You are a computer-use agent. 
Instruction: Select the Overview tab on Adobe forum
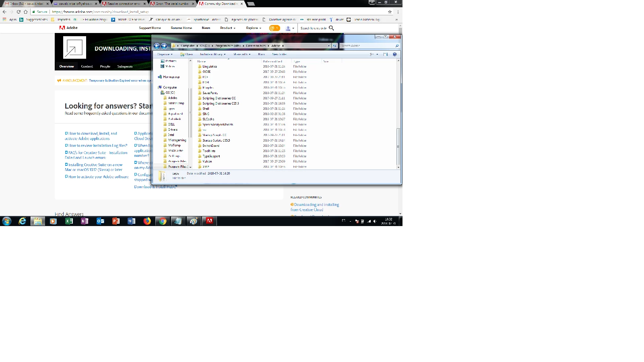click(67, 66)
